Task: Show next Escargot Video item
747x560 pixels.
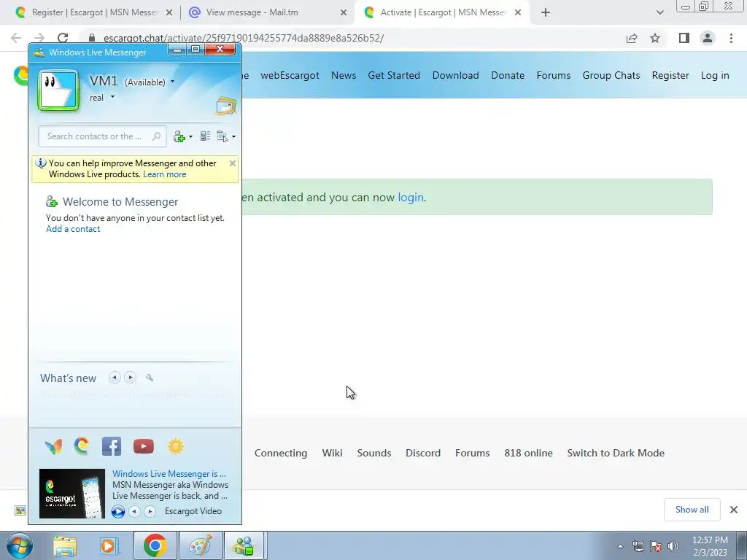Action: [x=150, y=511]
